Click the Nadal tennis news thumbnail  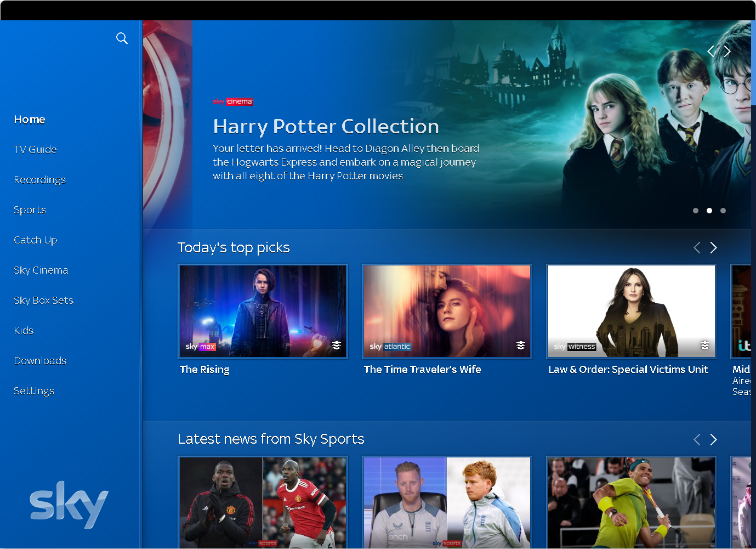pyautogui.click(x=630, y=502)
